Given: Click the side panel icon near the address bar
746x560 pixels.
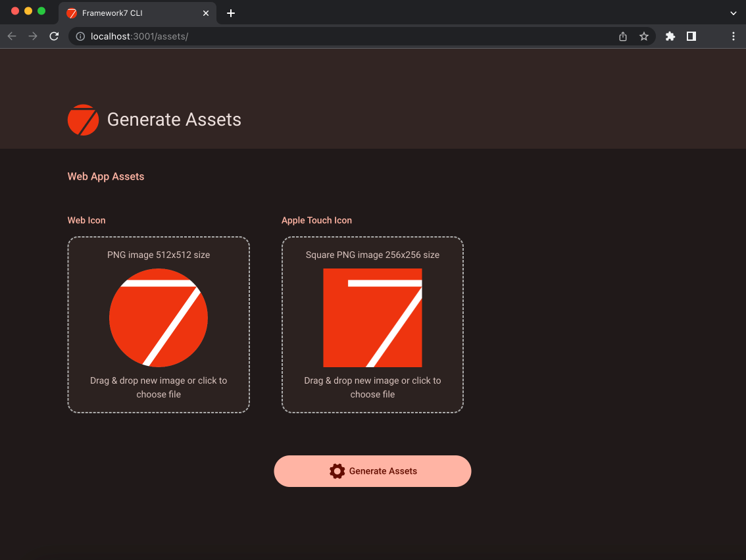Looking at the screenshot, I should (691, 36).
